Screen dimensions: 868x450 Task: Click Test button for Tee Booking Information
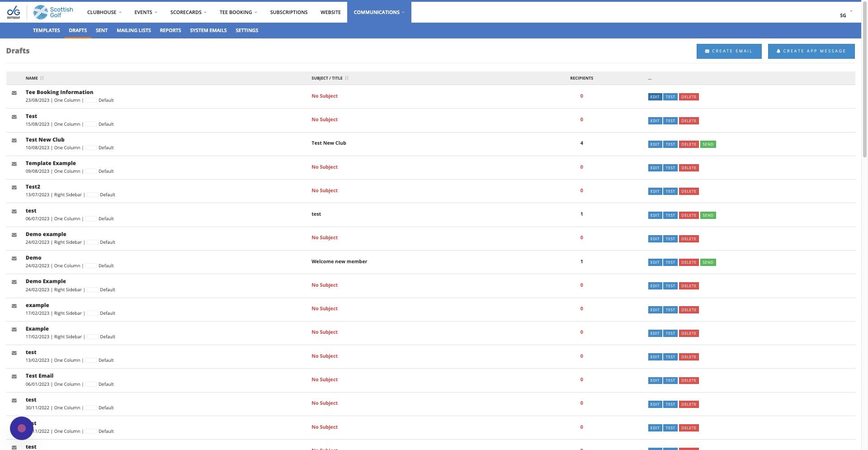coord(670,97)
